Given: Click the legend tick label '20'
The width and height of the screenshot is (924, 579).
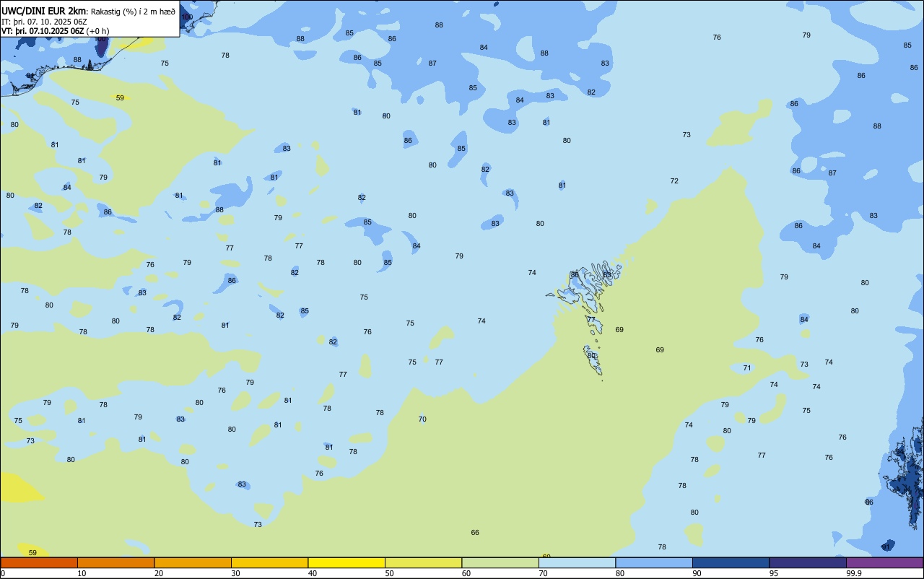Looking at the screenshot, I should coord(159,573).
